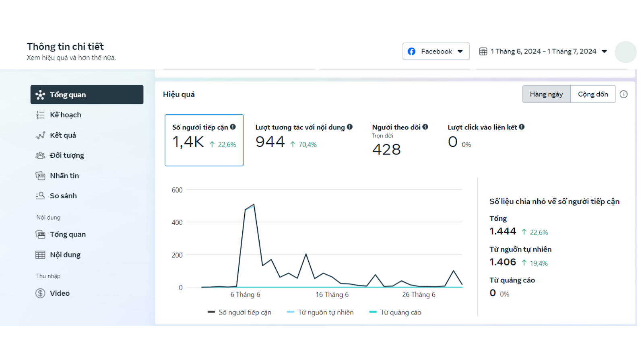Click the 70,4% increase indicator

tap(303, 144)
